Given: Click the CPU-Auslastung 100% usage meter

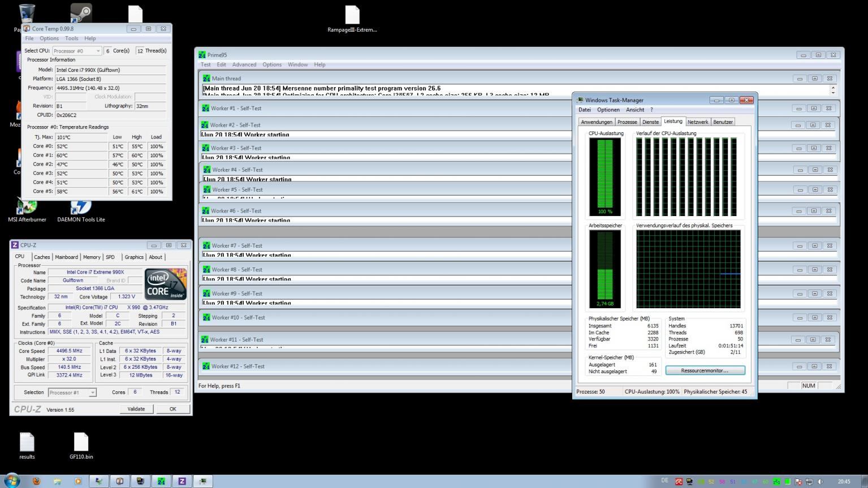Looking at the screenshot, I should tap(605, 176).
